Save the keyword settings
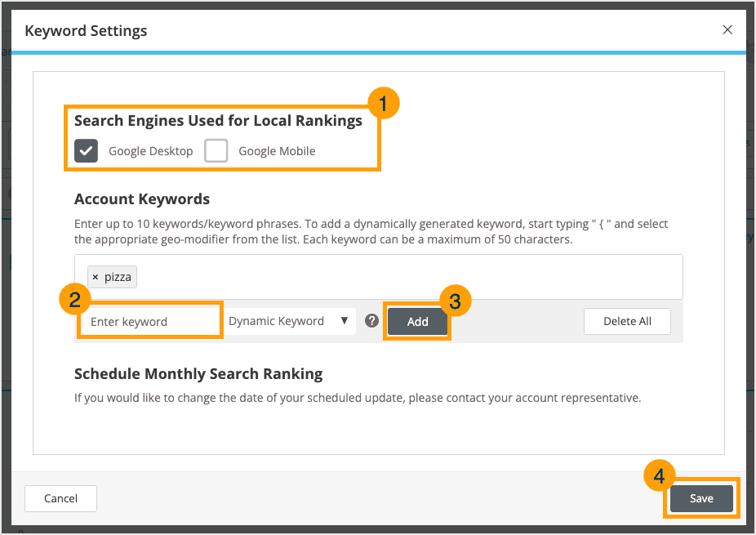756x535 pixels. tap(700, 497)
